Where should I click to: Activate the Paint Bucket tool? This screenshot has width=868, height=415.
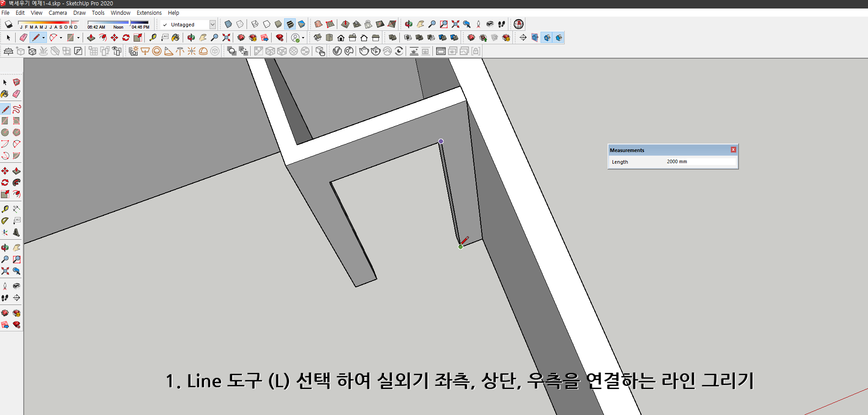175,38
